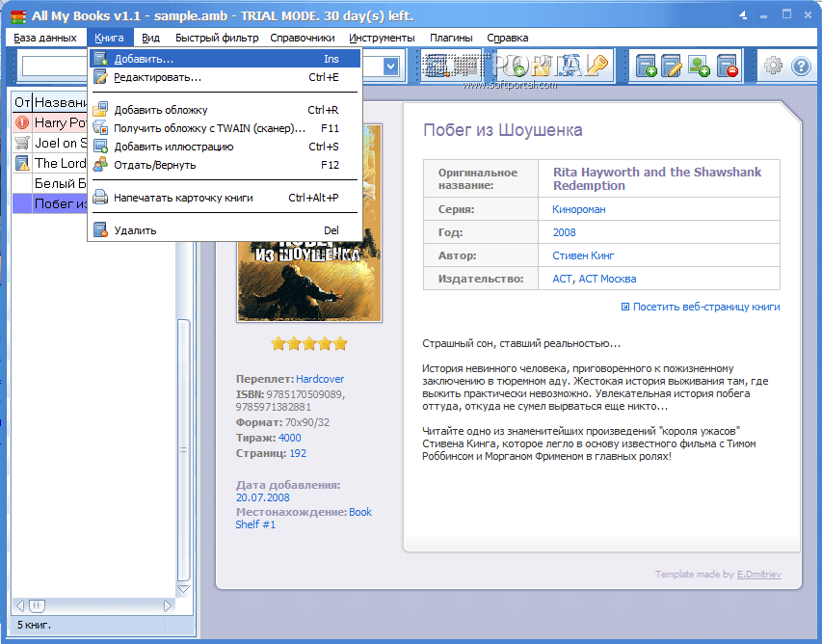
Task: Click the red exclamation icon beside Harry Pot
Action: click(x=22, y=122)
